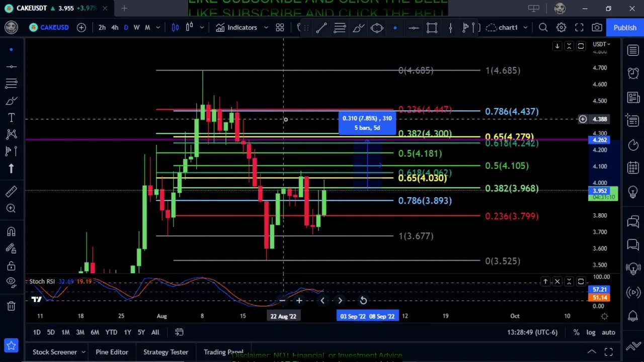Select the measure ruler tool in left sidebar
The image size is (644, 362).
click(x=11, y=192)
